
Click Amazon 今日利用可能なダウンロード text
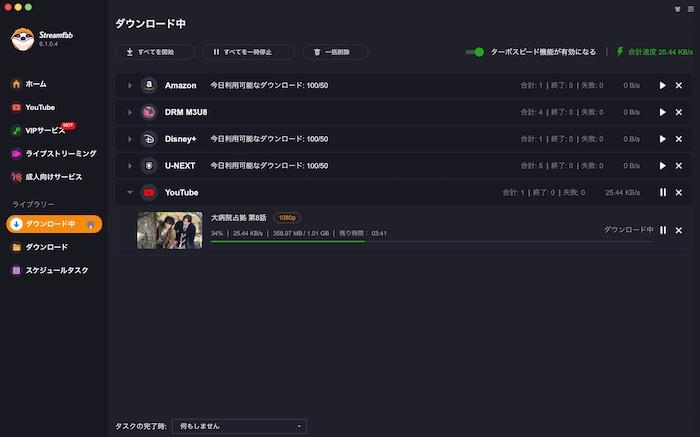click(x=269, y=85)
